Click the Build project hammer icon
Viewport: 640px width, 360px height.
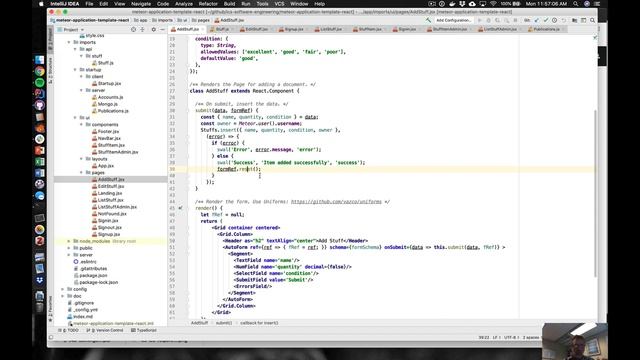coord(428,20)
